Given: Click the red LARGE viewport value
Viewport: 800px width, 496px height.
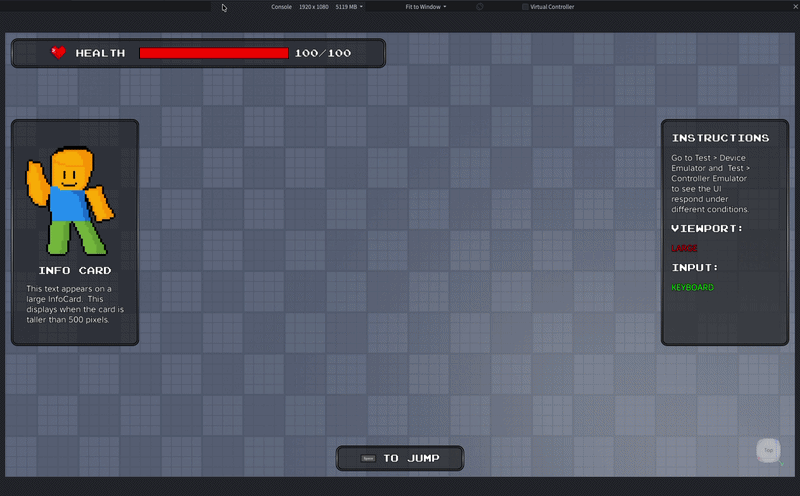Looking at the screenshot, I should coord(684,249).
